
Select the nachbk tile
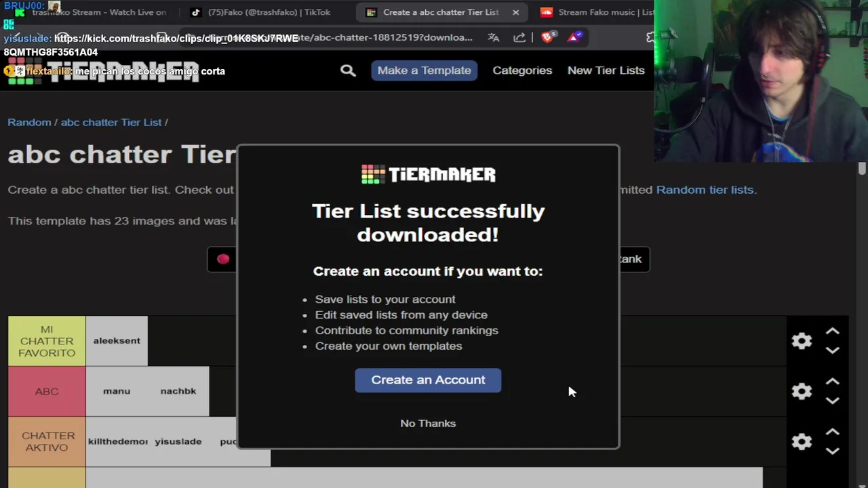(x=178, y=391)
